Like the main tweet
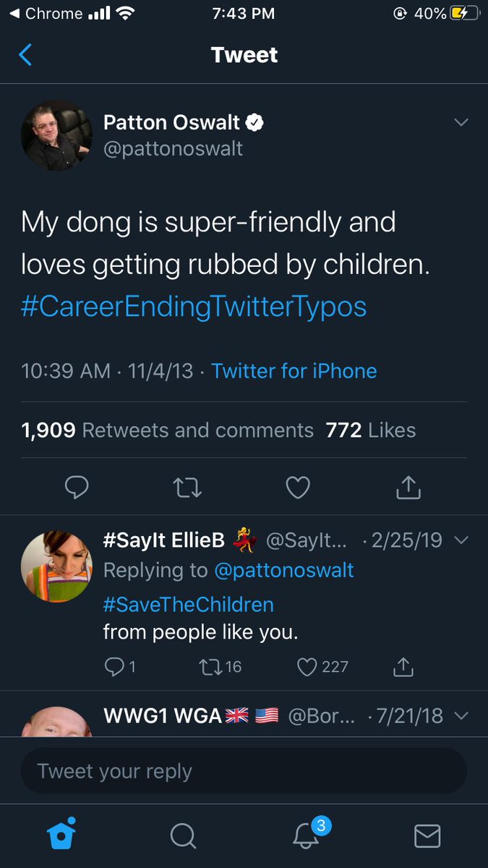This screenshot has height=868, width=488. click(298, 488)
